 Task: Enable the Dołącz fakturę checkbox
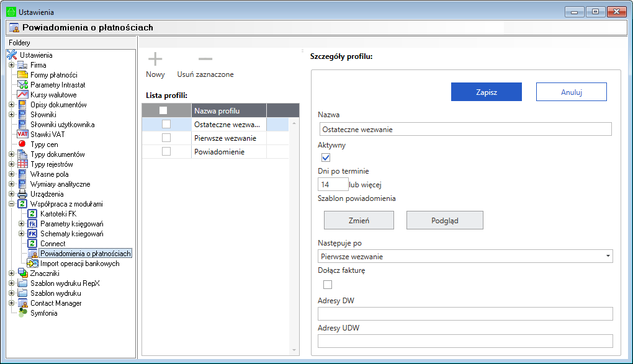point(328,285)
